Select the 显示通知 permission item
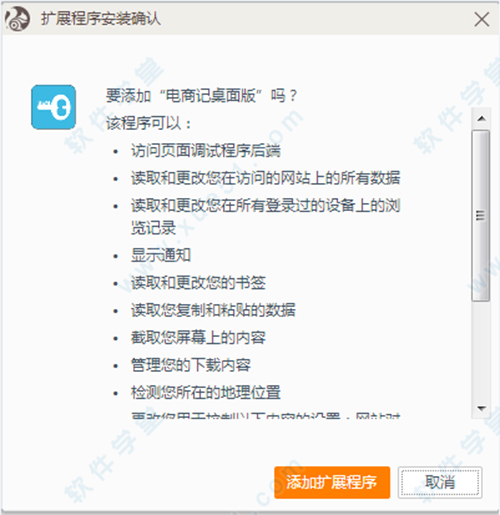 (x=161, y=255)
